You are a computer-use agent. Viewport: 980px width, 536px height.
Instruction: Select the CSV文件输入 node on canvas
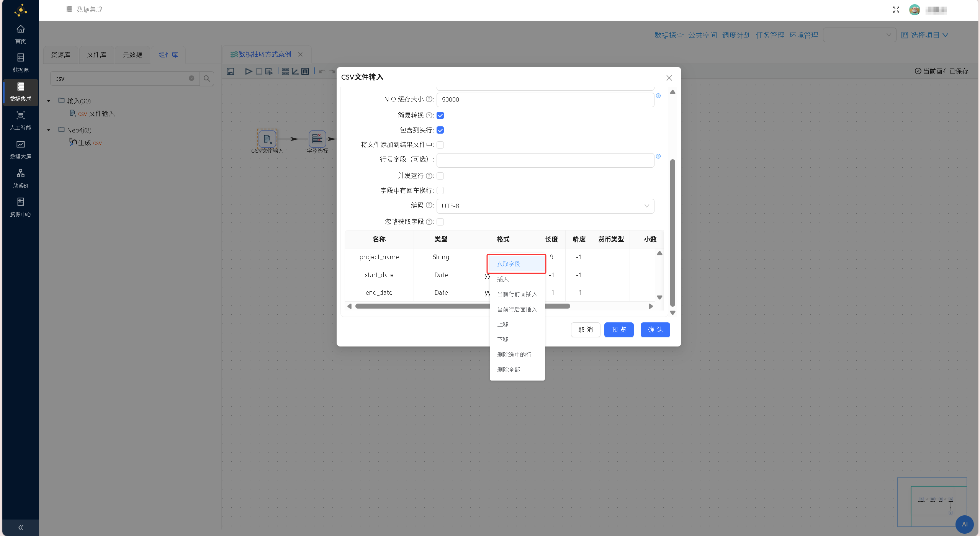[x=267, y=139]
